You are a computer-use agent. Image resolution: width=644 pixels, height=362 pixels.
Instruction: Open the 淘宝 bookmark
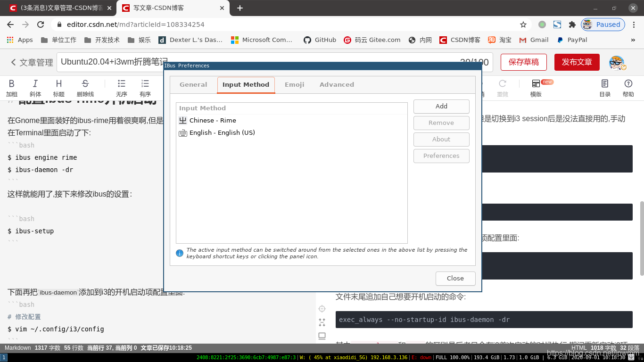500,40
